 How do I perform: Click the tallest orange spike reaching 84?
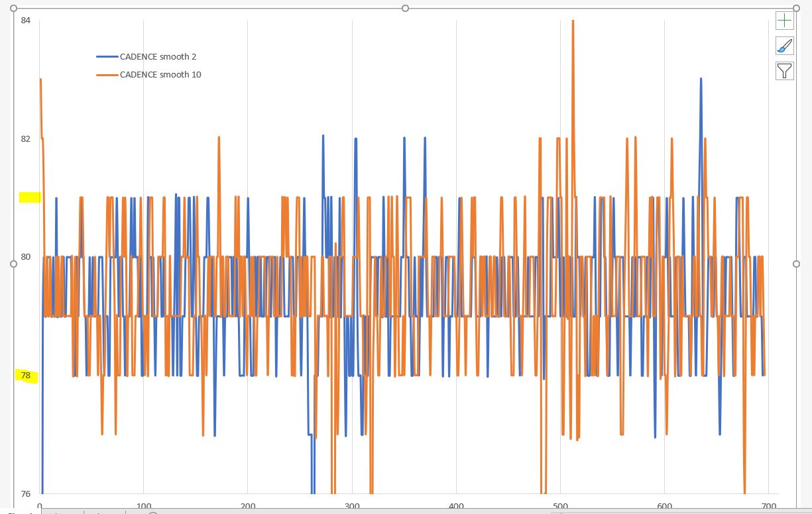(x=572, y=26)
